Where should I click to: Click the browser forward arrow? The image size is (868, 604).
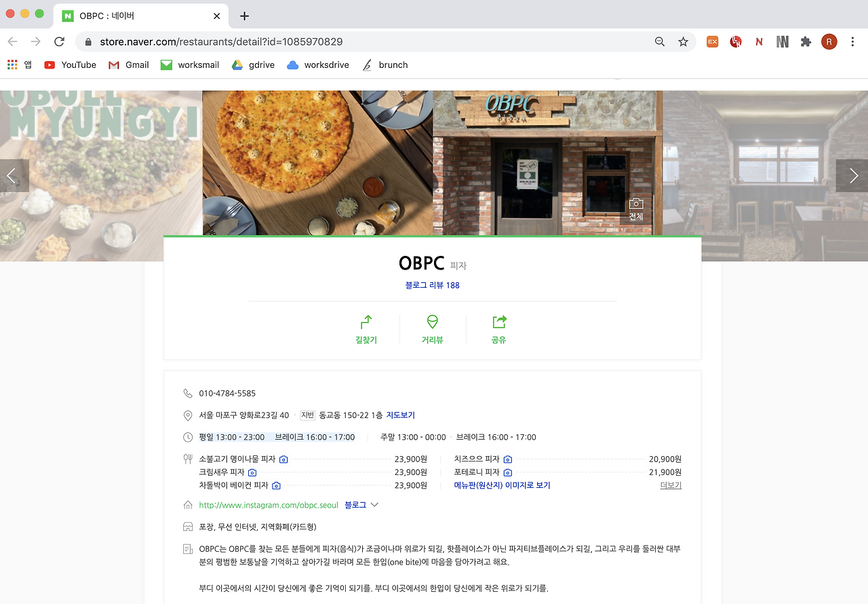35,41
